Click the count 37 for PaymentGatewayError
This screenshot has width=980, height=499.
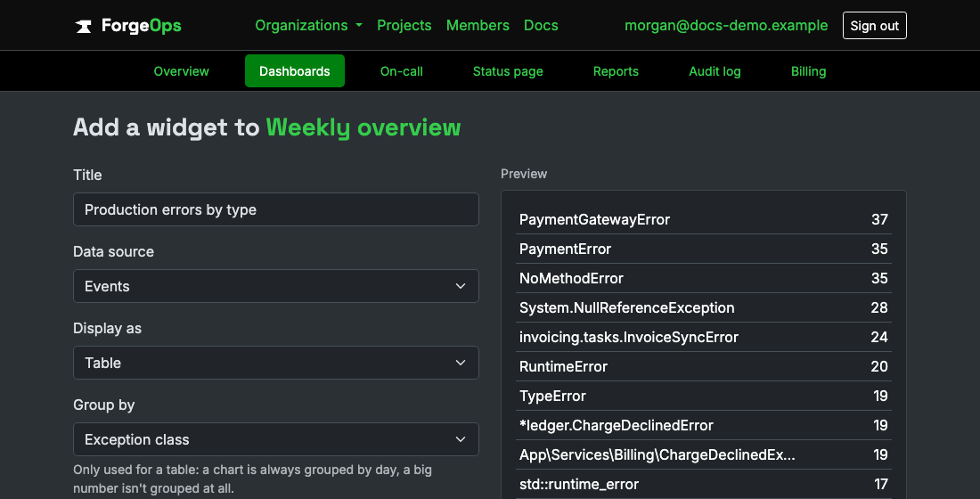(x=879, y=219)
